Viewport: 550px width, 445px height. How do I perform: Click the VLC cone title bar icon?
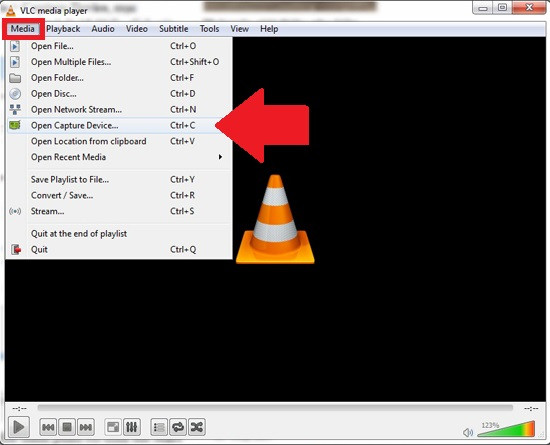click(11, 11)
